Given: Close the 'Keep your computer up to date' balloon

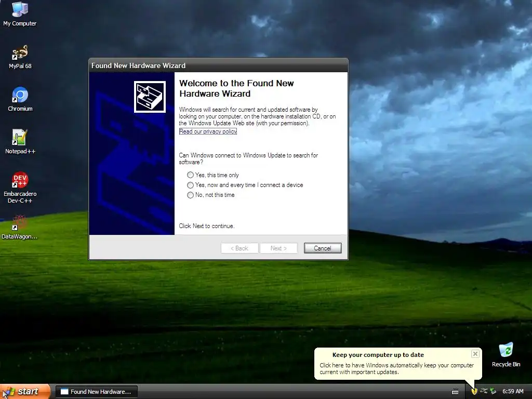Looking at the screenshot, I should click(x=475, y=354).
